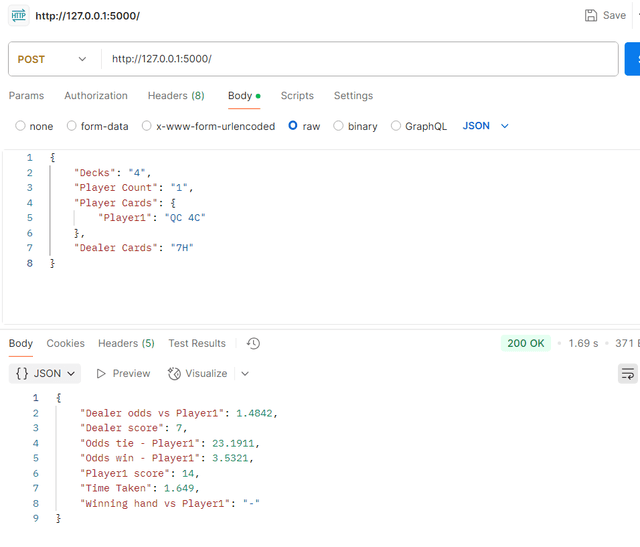
Task: Click the Preview button text
Action: click(x=131, y=374)
